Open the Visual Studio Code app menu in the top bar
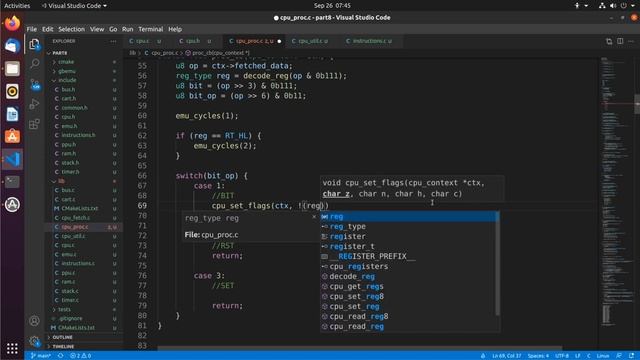Screen dimensions: 640x360 tap(74, 6)
